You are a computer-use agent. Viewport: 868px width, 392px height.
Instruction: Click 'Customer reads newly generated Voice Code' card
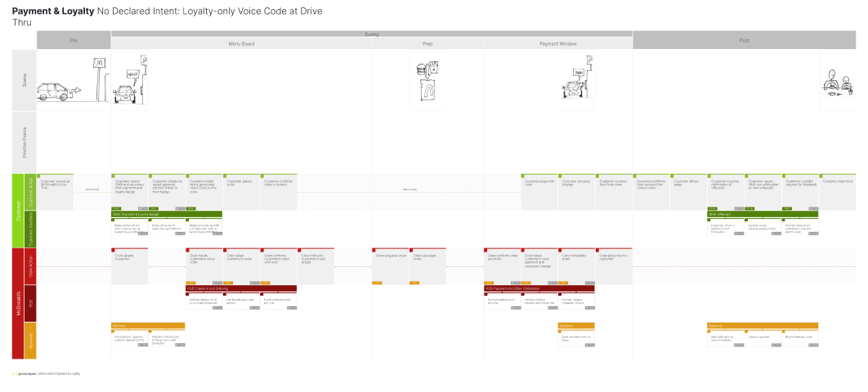click(x=204, y=192)
